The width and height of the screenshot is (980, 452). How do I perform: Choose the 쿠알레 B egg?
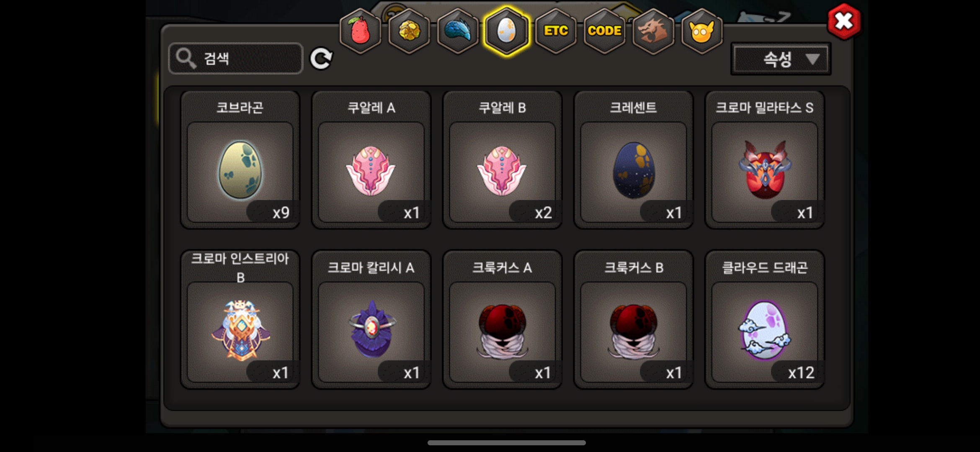(502, 160)
